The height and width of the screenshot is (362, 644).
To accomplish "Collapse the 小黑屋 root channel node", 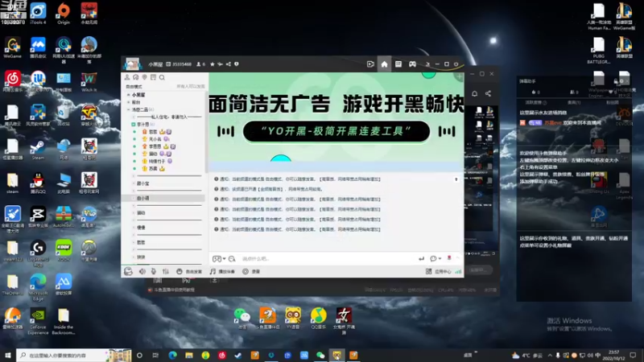I will 129,95.
